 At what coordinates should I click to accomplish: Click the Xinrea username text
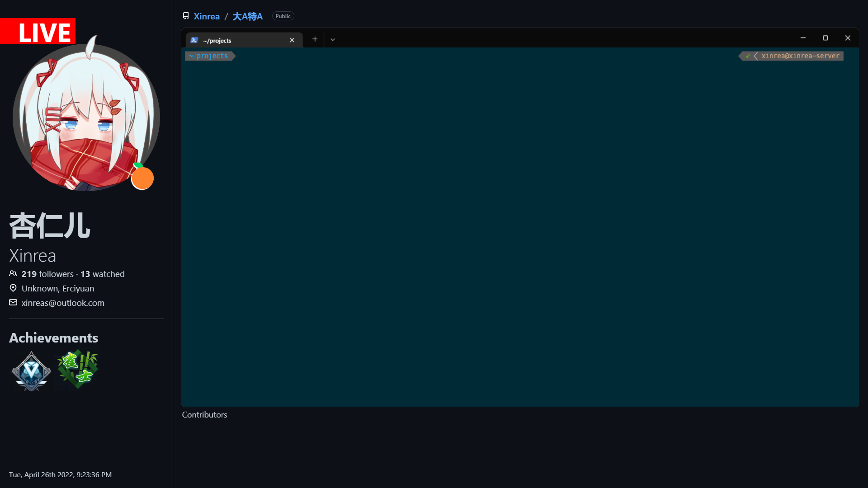click(x=33, y=256)
